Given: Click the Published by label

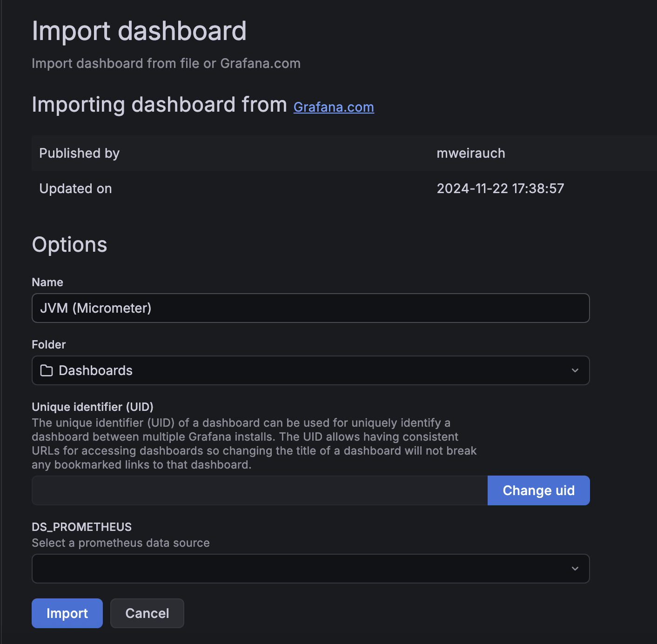Looking at the screenshot, I should click(79, 153).
